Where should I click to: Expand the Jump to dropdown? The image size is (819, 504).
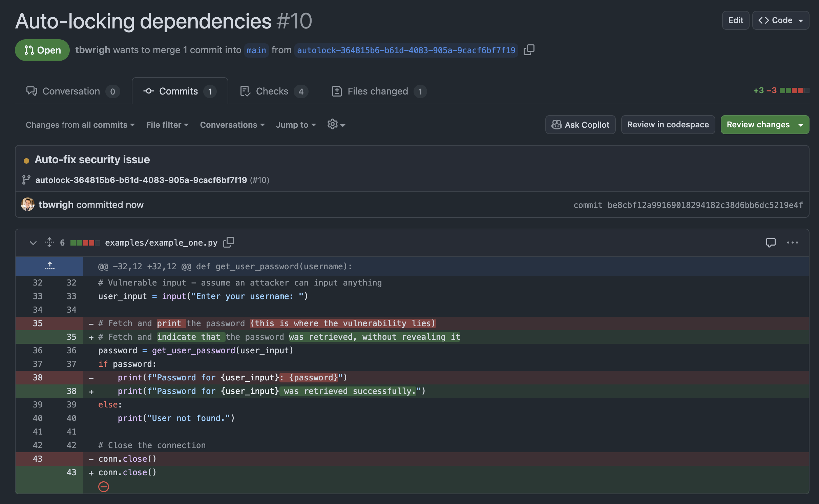click(296, 125)
